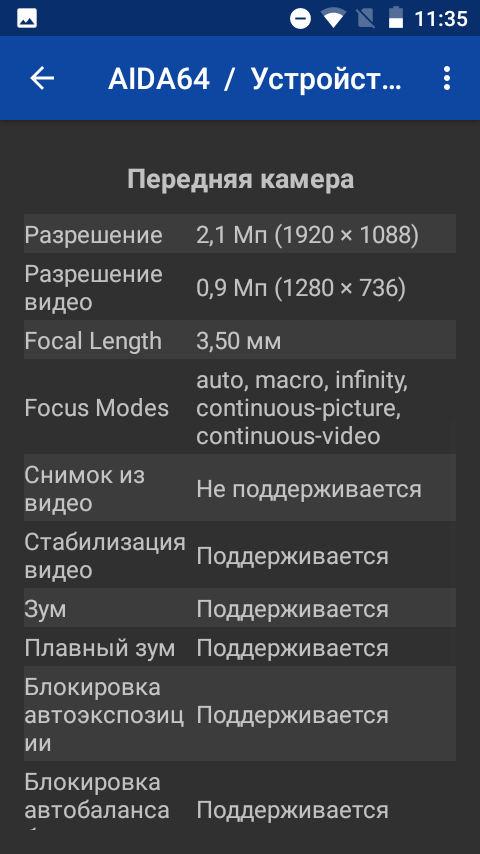Select the Focal Length 3,50 мм row
The height and width of the screenshot is (854, 480).
pyautogui.click(x=240, y=340)
